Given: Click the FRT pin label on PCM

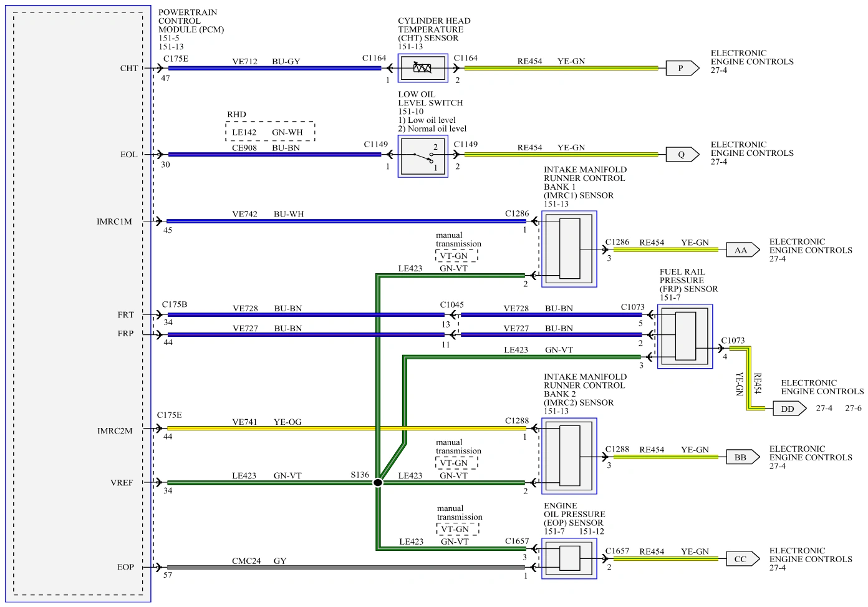Looking at the screenshot, I should coord(126,315).
